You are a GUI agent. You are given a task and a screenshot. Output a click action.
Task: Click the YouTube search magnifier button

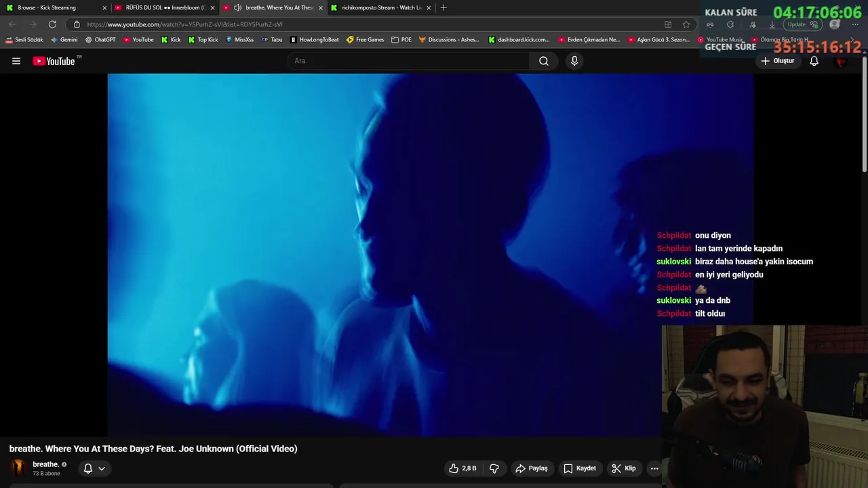544,61
